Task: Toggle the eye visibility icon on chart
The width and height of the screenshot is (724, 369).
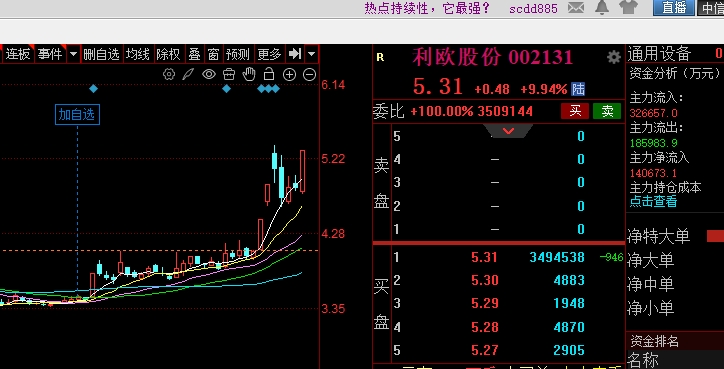Action: (209, 74)
